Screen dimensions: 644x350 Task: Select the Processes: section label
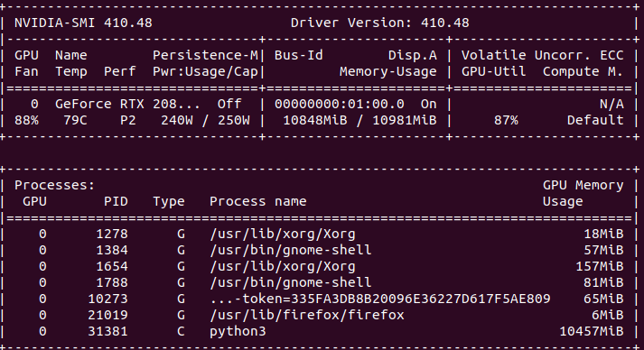54,186
